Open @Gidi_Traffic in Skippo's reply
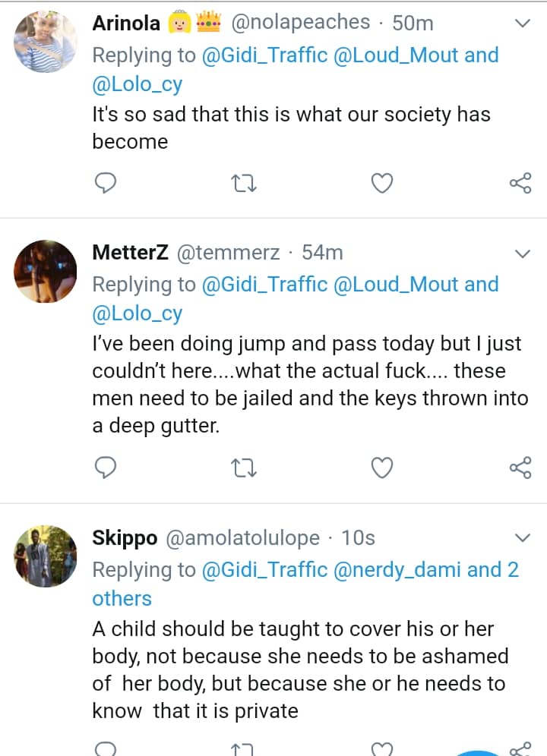The height and width of the screenshot is (756, 547). pyautogui.click(x=264, y=570)
